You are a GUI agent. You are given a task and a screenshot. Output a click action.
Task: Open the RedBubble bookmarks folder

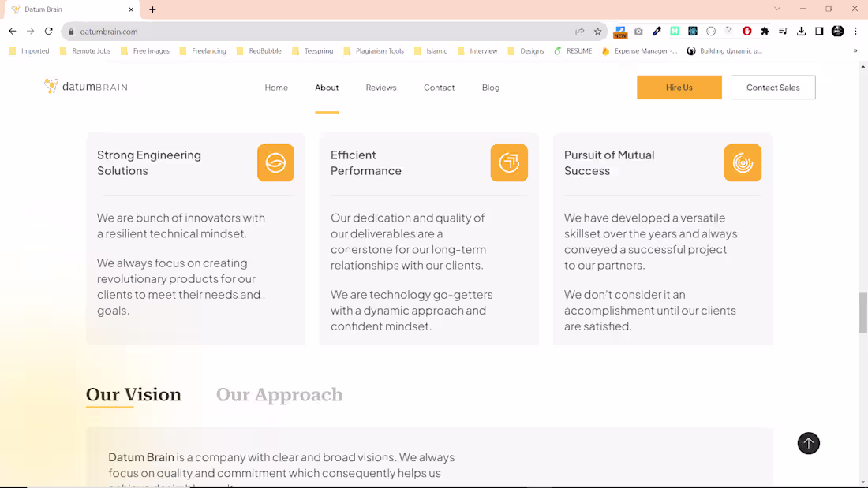tap(259, 51)
